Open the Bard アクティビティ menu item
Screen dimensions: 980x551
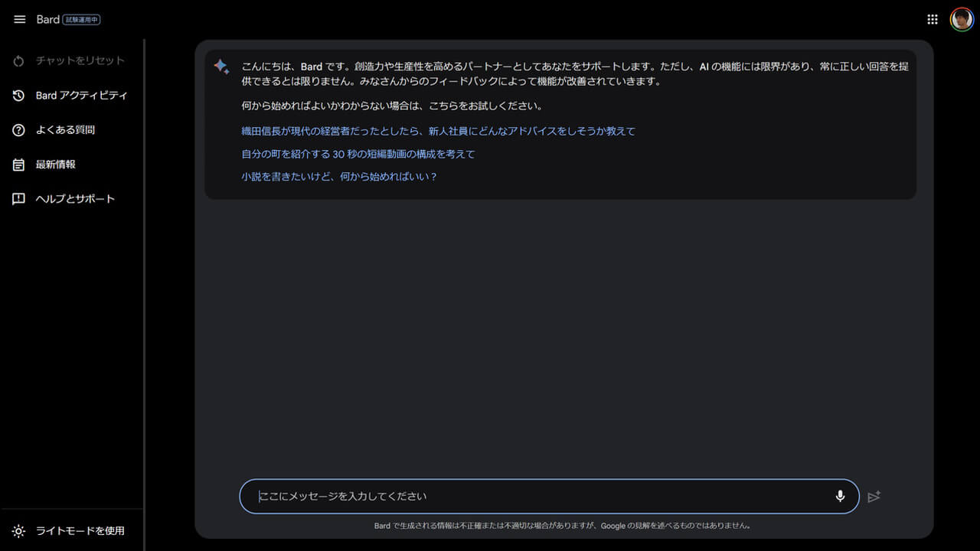(81, 96)
